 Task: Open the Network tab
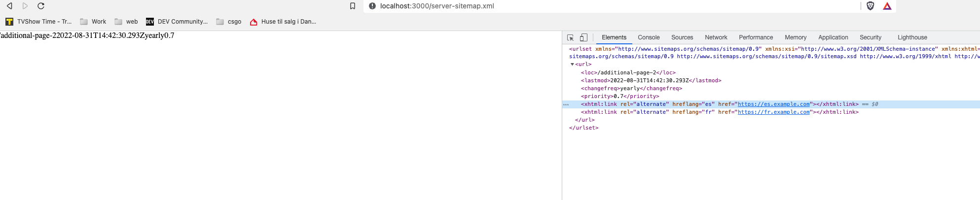pyautogui.click(x=716, y=37)
